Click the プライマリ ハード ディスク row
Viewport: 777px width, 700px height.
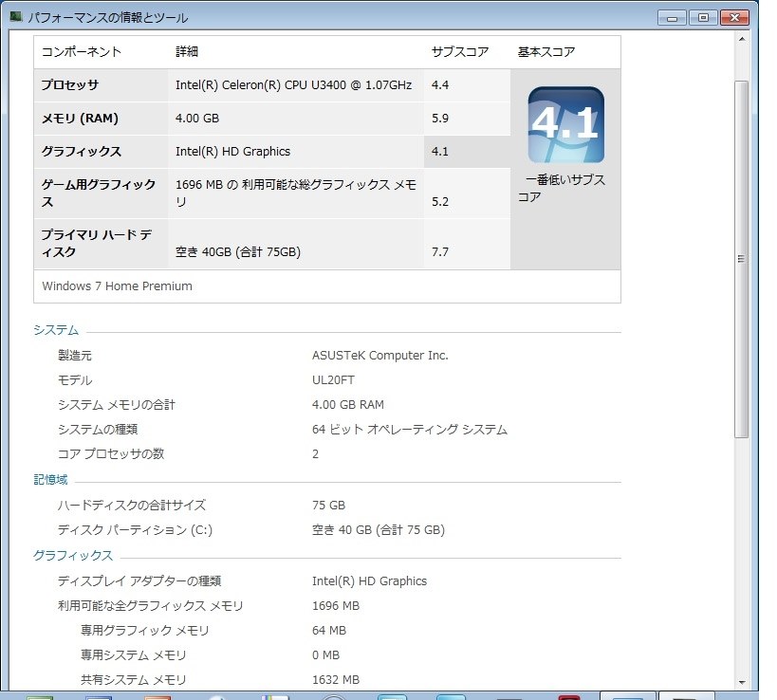(272, 244)
